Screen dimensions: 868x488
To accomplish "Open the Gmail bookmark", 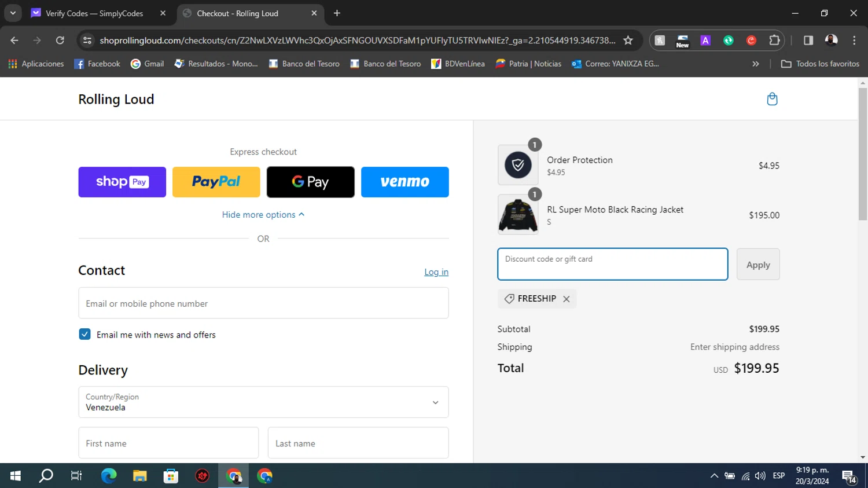I will pyautogui.click(x=148, y=64).
